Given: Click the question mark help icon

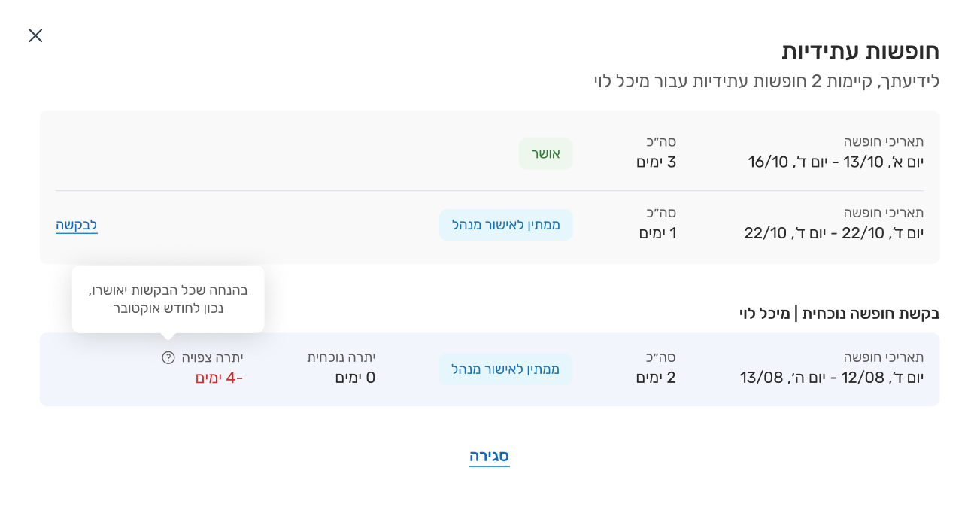Looking at the screenshot, I should pyautogui.click(x=168, y=357).
